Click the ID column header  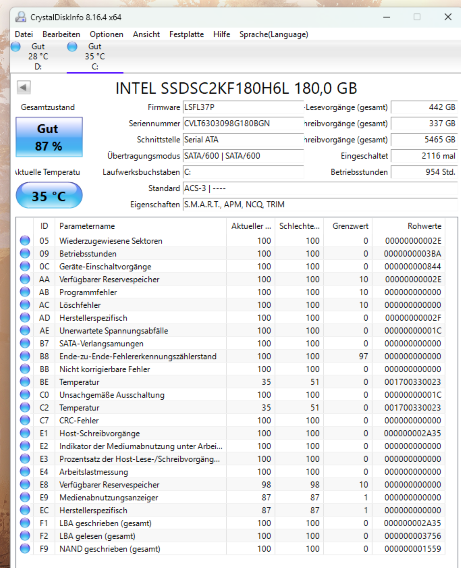44,226
